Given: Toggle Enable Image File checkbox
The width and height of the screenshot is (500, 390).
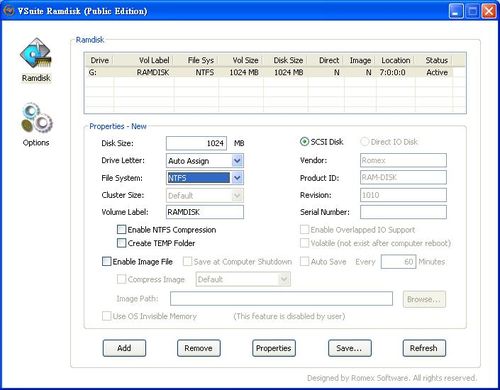Looking at the screenshot, I should click(106, 261).
